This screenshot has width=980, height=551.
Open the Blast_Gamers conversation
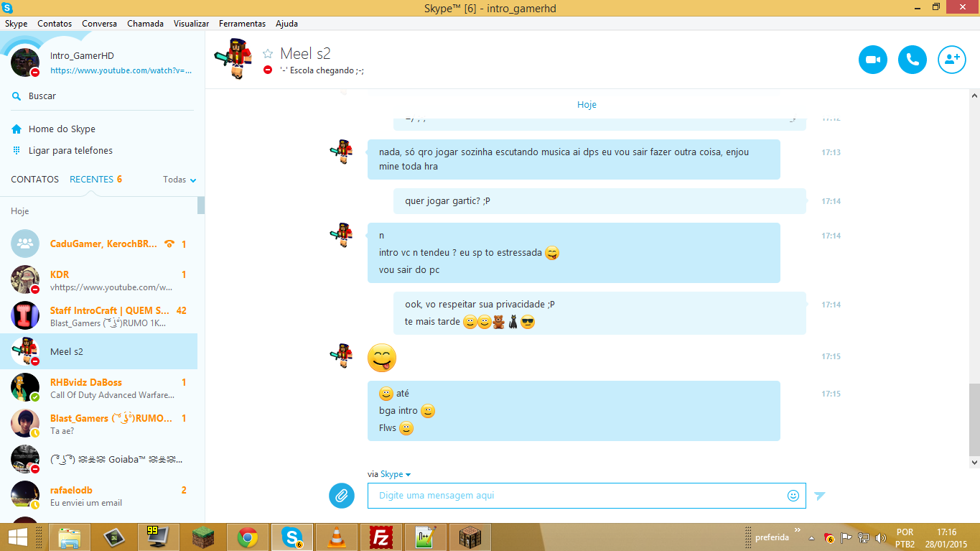pyautogui.click(x=98, y=424)
